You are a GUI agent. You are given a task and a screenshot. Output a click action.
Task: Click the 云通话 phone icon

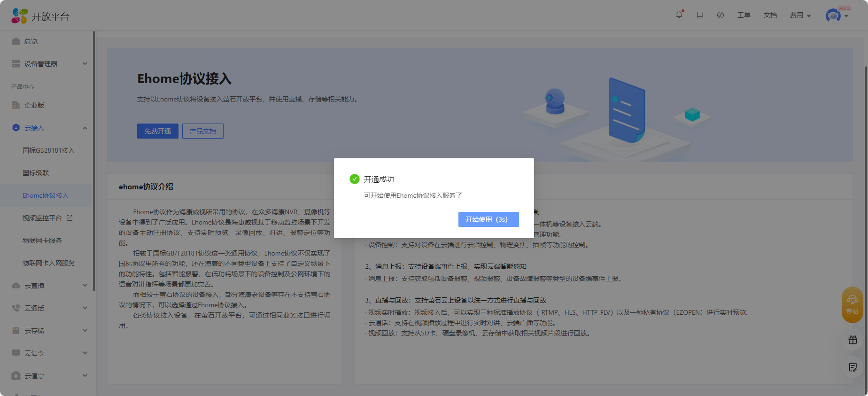click(16, 308)
